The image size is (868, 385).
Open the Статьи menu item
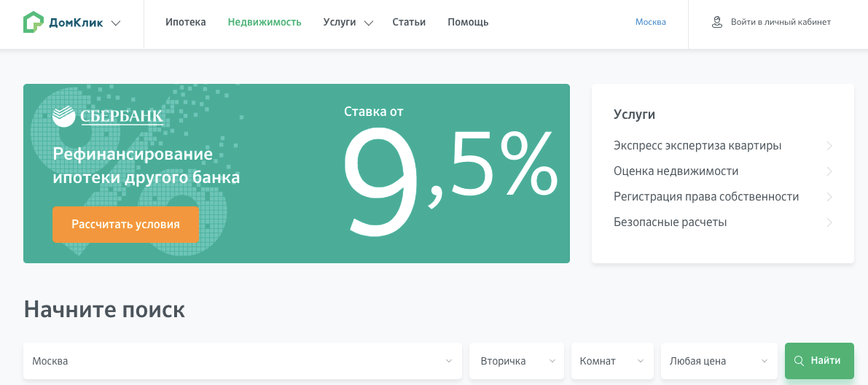tap(409, 22)
